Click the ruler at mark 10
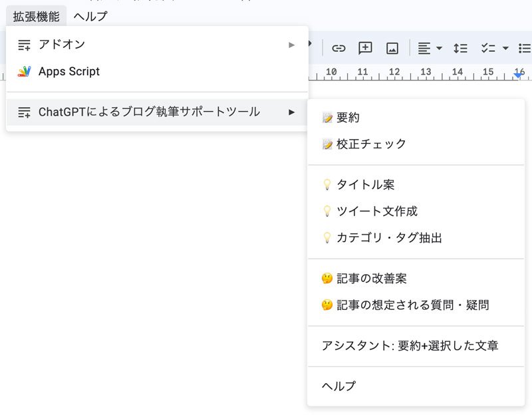532x415 pixels. [x=331, y=72]
